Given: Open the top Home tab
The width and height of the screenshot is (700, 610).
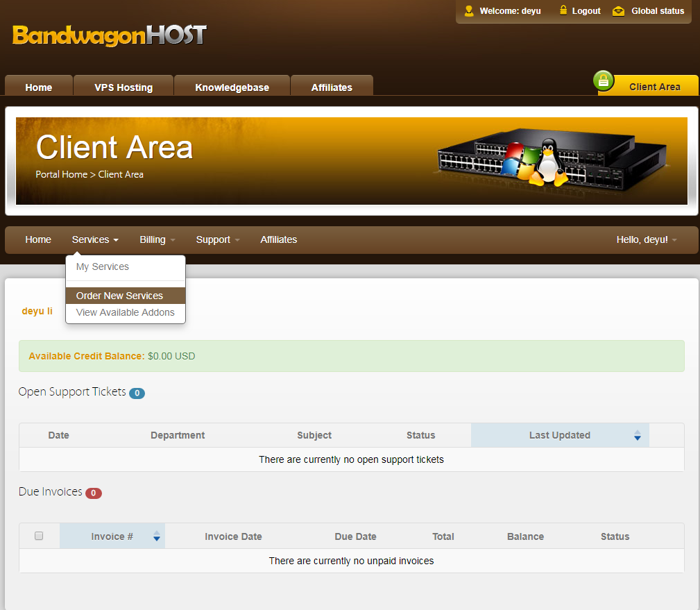Looking at the screenshot, I should (39, 87).
